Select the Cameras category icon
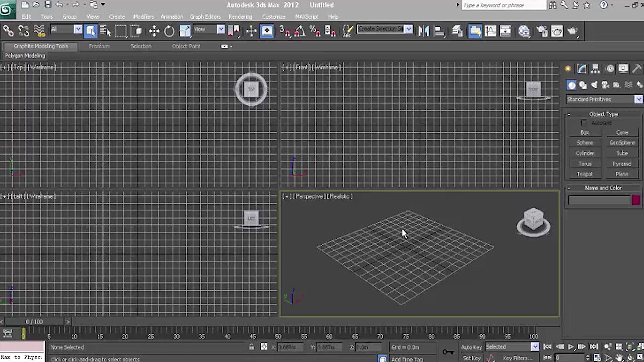644x362 pixels. coord(605,85)
